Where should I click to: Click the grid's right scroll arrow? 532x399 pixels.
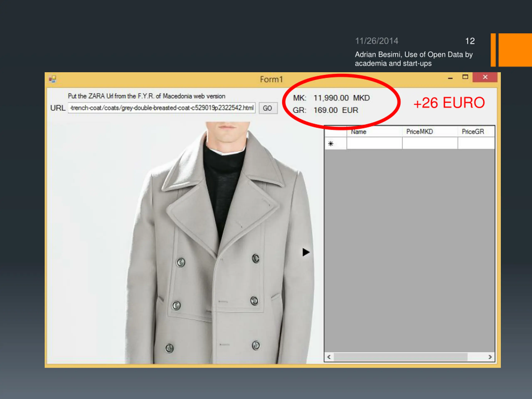click(490, 357)
